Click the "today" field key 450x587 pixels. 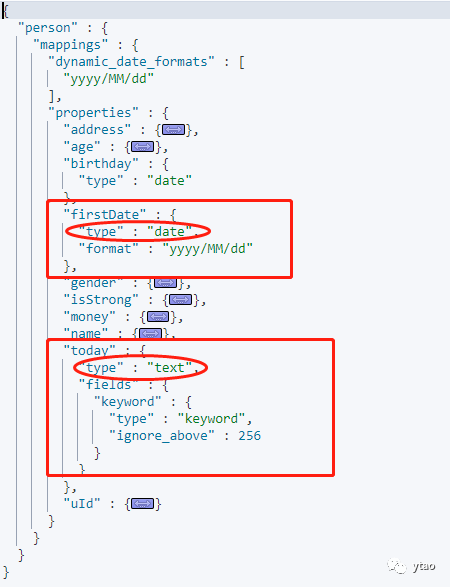pyautogui.click(x=89, y=351)
